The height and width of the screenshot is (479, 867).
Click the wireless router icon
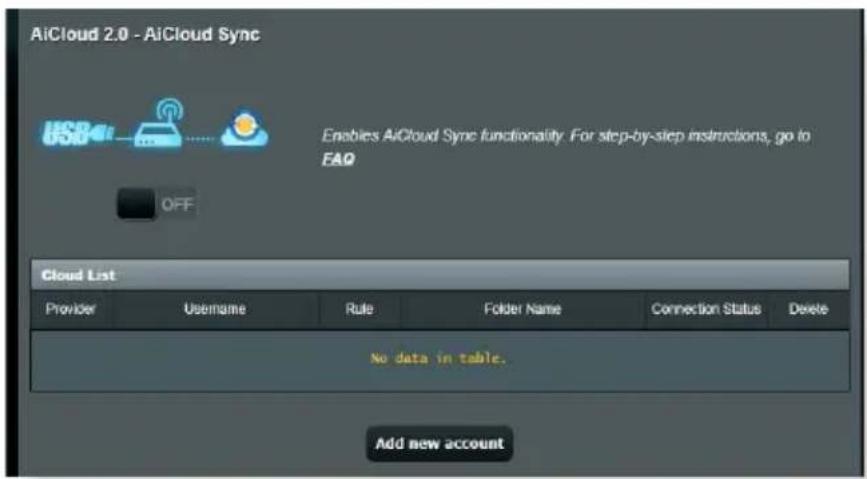coord(158,124)
